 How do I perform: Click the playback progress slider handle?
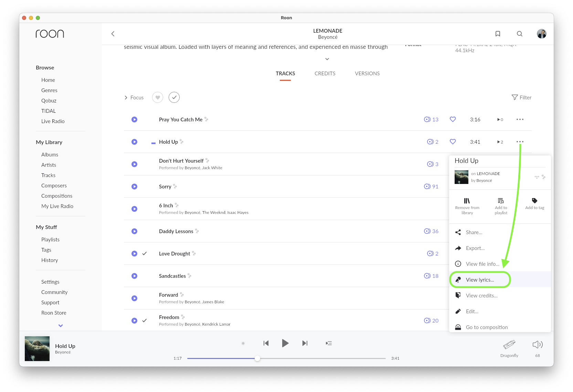(257, 358)
